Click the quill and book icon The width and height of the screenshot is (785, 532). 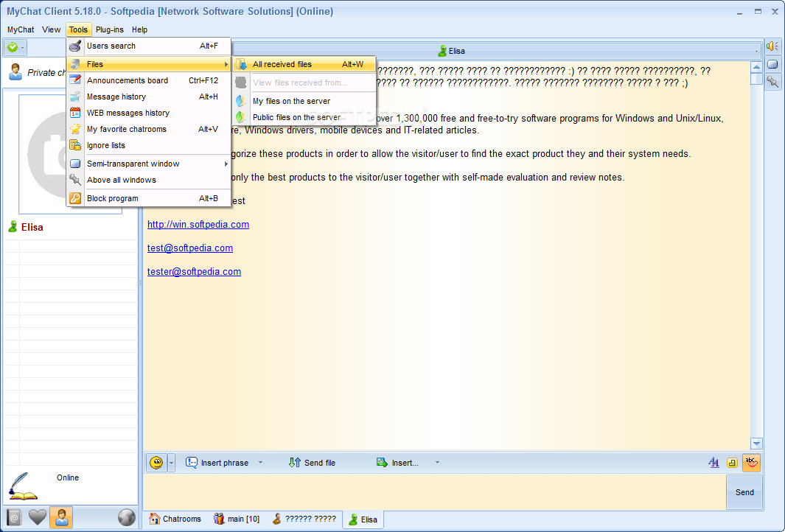click(x=23, y=486)
